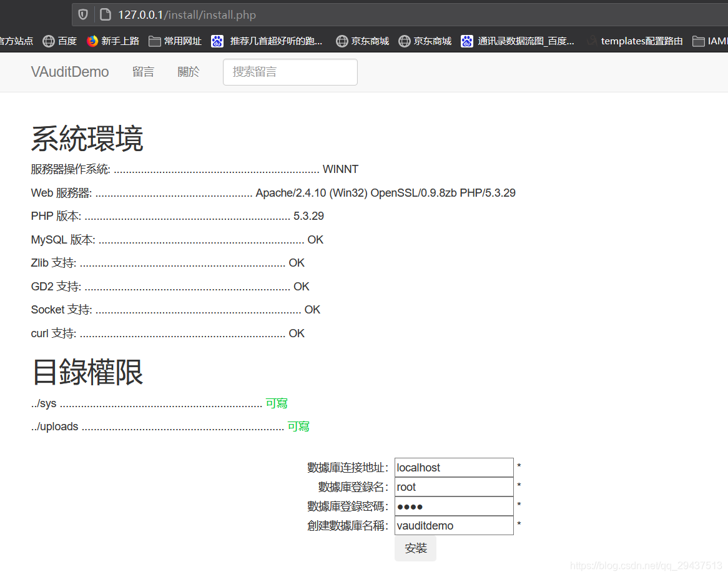Click the 系統環境 heading

point(87,139)
